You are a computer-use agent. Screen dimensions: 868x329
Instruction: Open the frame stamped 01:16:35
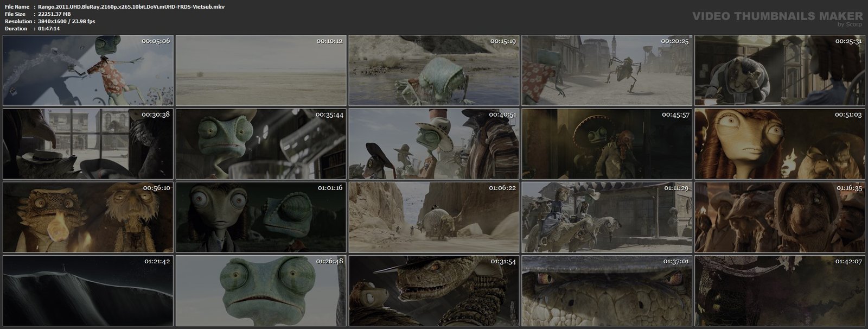point(780,217)
